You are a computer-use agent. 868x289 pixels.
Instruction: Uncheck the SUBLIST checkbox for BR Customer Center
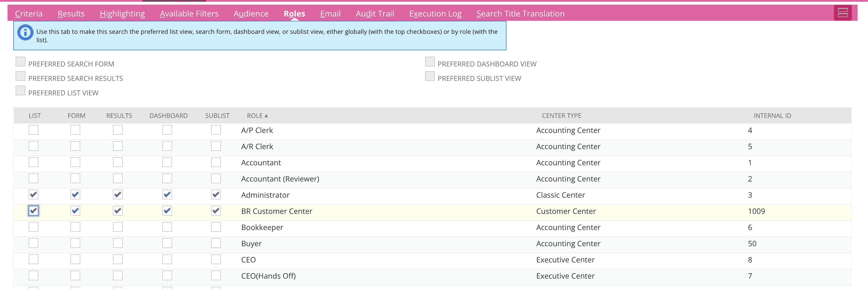pyautogui.click(x=216, y=211)
